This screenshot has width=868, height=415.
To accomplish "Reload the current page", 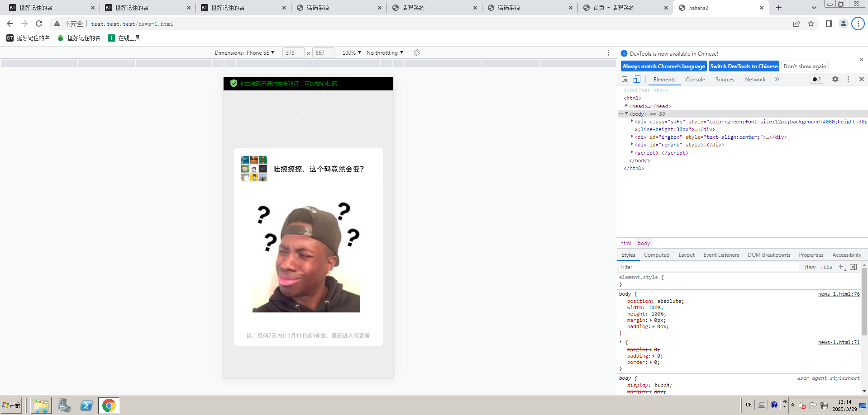I will point(39,24).
